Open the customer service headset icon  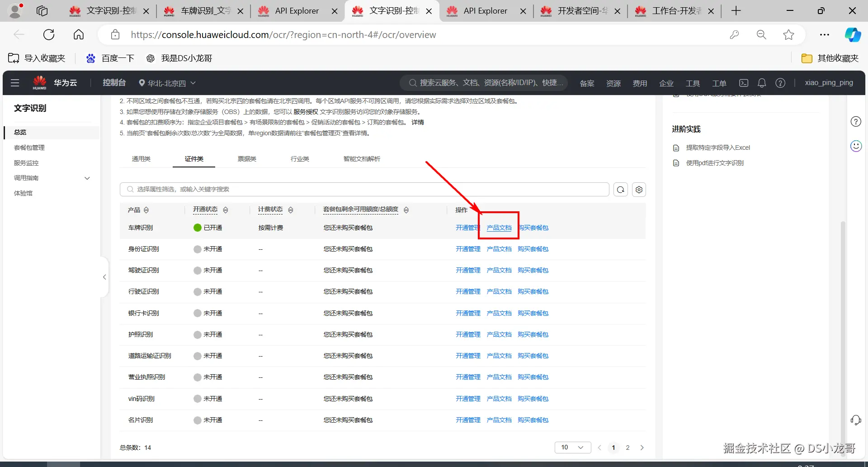click(x=856, y=420)
